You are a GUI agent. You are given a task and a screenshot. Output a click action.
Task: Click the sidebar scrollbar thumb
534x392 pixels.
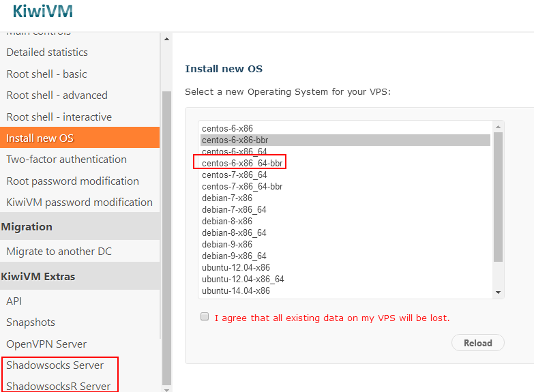pos(166,238)
